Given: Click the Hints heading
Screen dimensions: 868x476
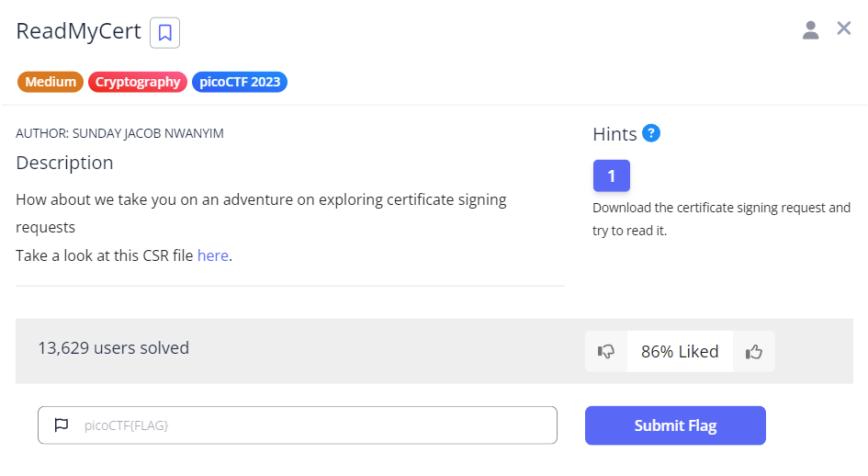Looking at the screenshot, I should (614, 134).
